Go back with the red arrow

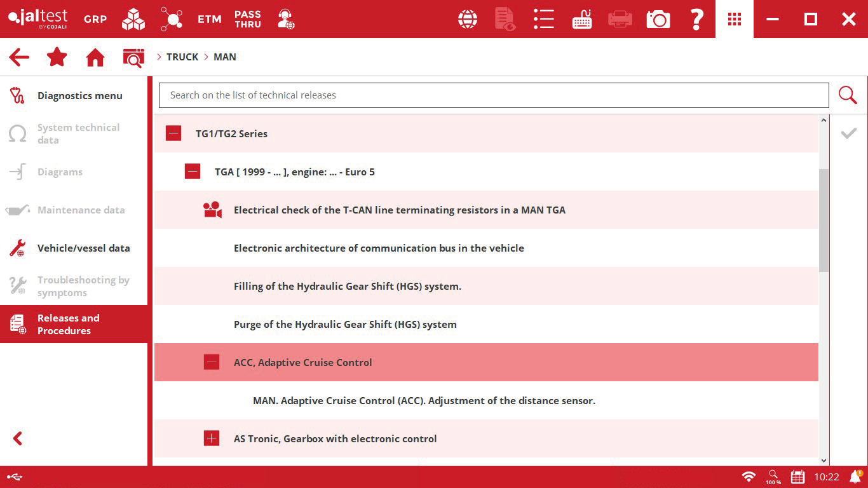click(x=19, y=57)
